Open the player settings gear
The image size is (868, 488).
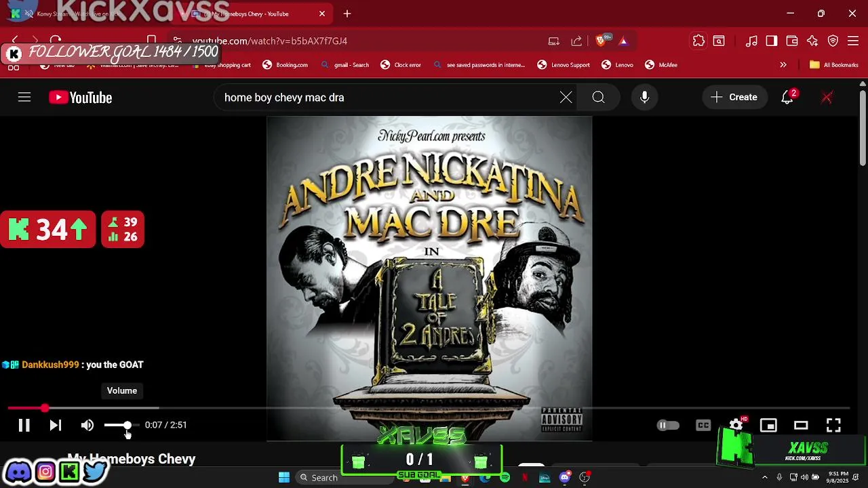(x=736, y=425)
